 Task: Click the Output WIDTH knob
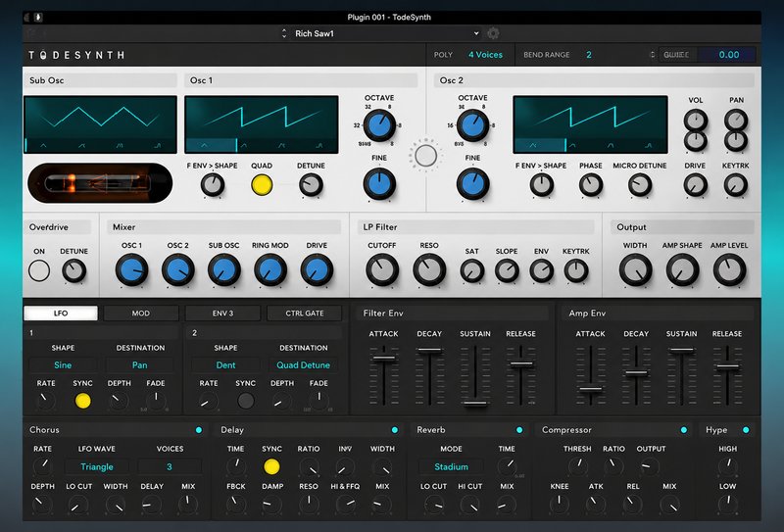pos(635,270)
